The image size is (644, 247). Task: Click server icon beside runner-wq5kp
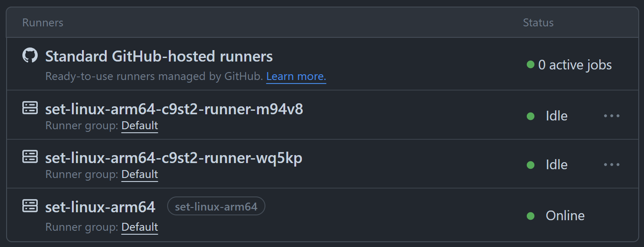(x=30, y=157)
